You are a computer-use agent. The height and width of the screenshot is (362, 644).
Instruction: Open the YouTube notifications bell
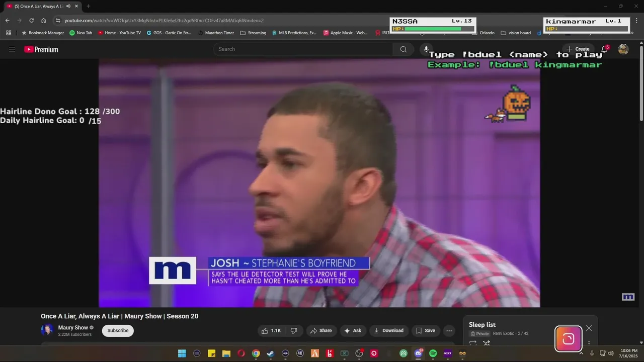click(x=605, y=49)
